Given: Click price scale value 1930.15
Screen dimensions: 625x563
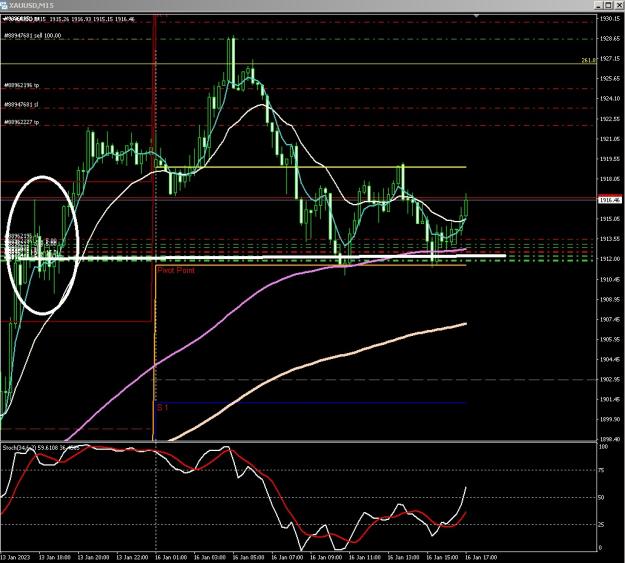Looking at the screenshot, I should [610, 19].
